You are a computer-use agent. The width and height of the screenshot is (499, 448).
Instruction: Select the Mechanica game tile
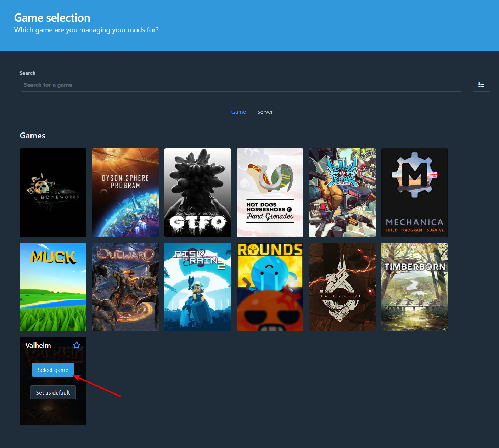point(414,192)
